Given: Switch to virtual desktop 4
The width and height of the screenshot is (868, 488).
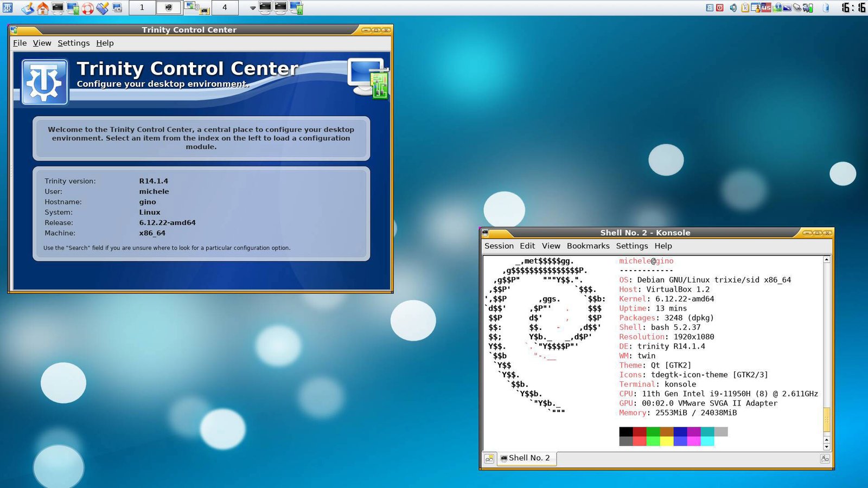Looking at the screenshot, I should click(x=224, y=8).
